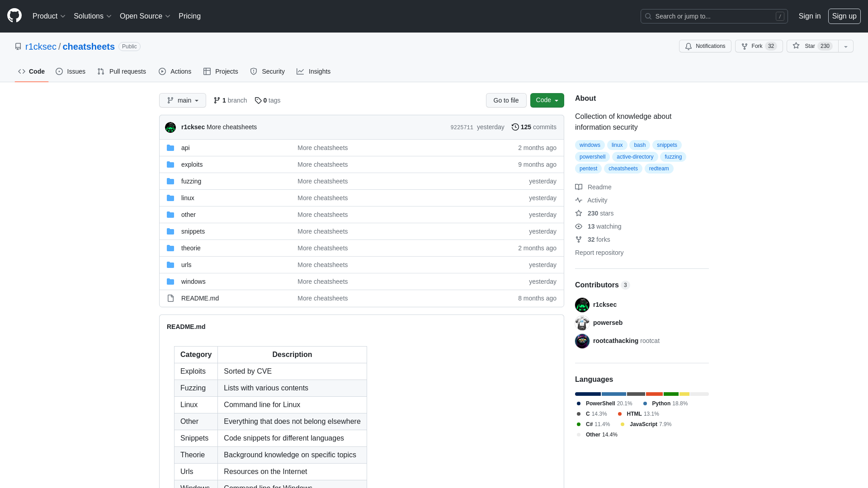The width and height of the screenshot is (868, 488).
Task: Click the magnifier icon in search box
Action: 648,16
